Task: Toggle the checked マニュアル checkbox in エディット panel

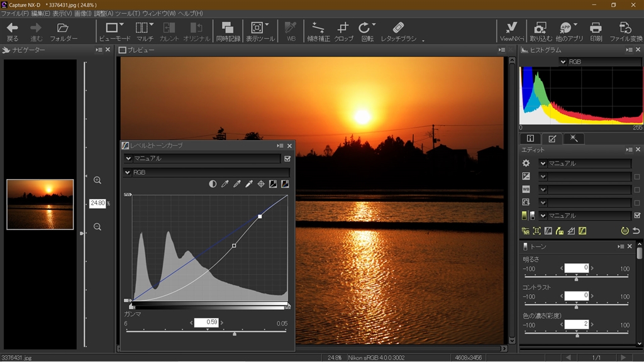Action: point(637,216)
